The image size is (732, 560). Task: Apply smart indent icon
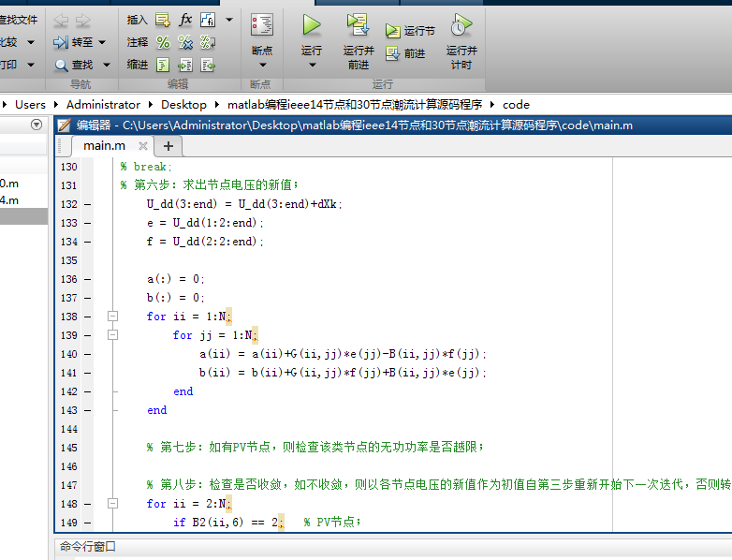coord(163,65)
